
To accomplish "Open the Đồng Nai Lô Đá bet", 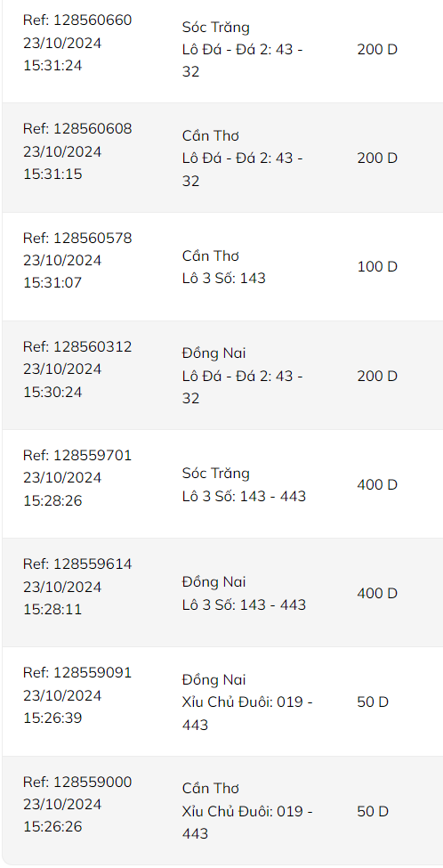I will click(242, 376).
